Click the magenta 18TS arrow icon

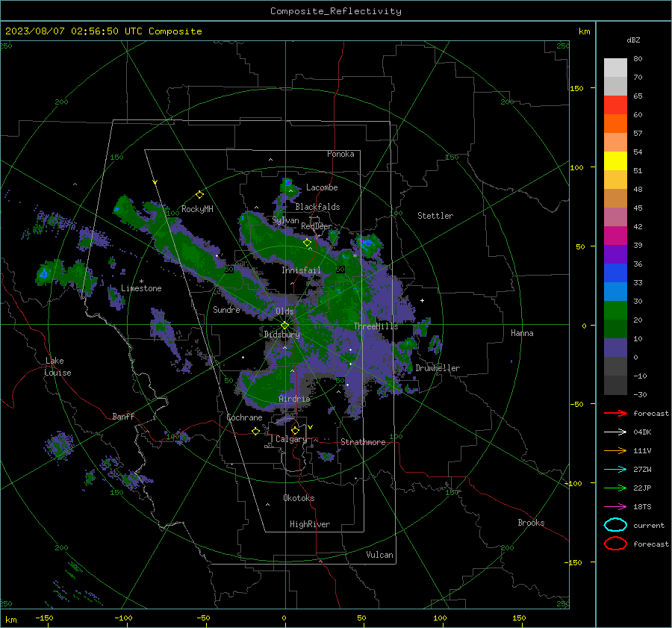pyautogui.click(x=615, y=506)
